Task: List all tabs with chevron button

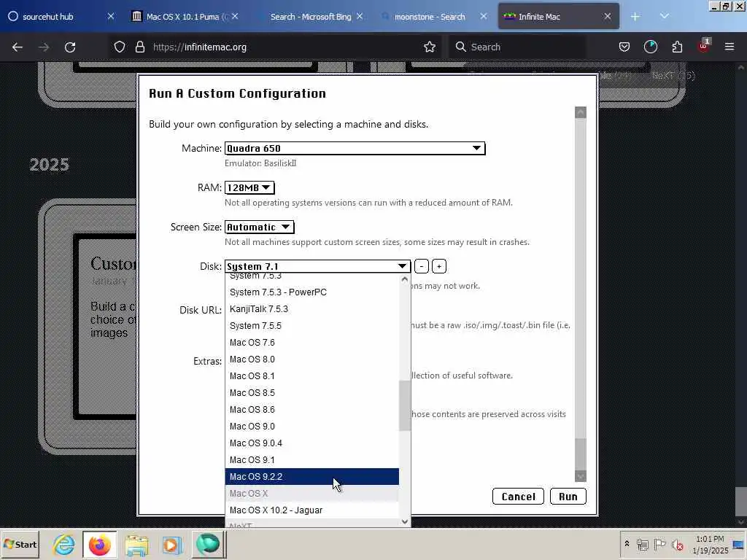Action: point(664,17)
